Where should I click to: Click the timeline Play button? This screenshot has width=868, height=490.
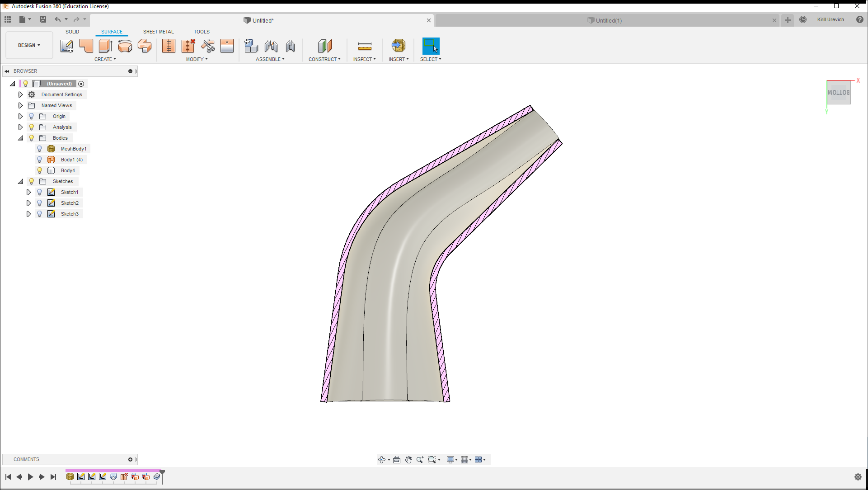coord(30,477)
